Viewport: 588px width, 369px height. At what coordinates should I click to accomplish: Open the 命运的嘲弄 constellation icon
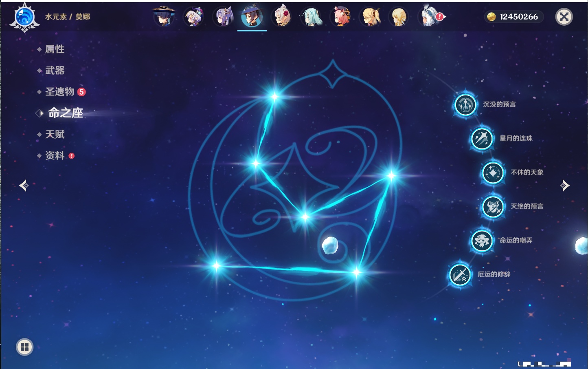click(482, 241)
